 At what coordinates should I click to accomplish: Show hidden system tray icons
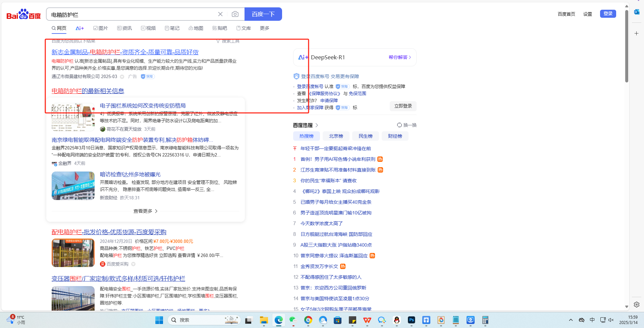pyautogui.click(x=571, y=320)
